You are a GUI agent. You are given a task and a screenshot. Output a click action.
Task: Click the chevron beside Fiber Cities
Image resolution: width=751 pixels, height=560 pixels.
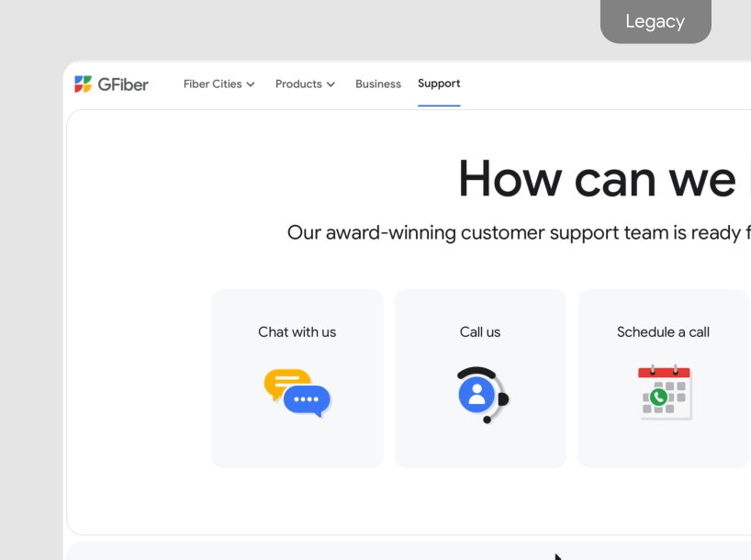pos(251,84)
